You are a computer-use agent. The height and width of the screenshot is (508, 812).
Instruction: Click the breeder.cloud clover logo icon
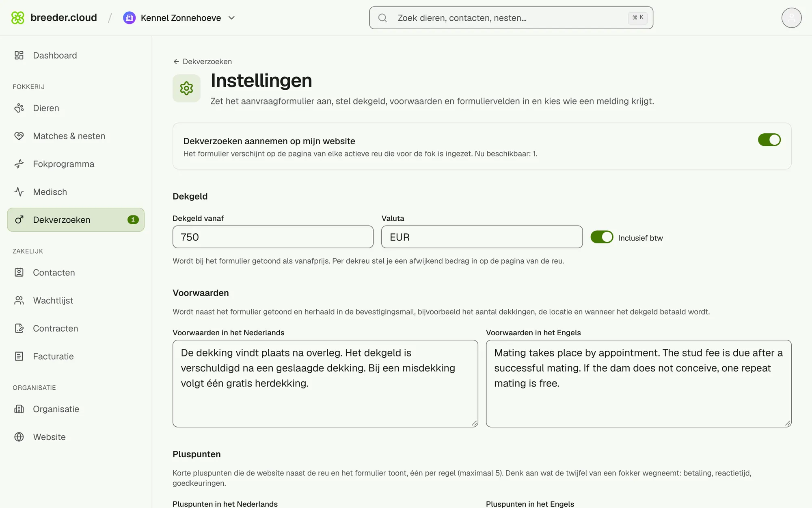[18, 18]
